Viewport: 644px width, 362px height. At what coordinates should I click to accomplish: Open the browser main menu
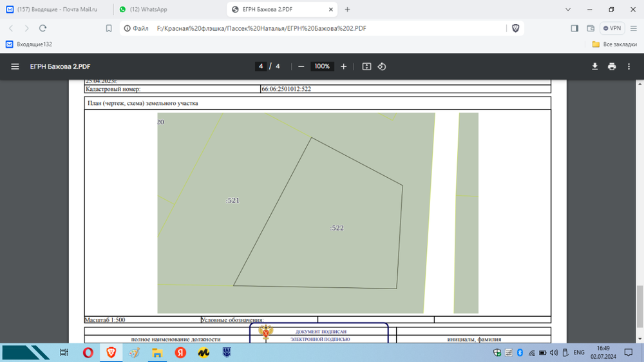[633, 28]
